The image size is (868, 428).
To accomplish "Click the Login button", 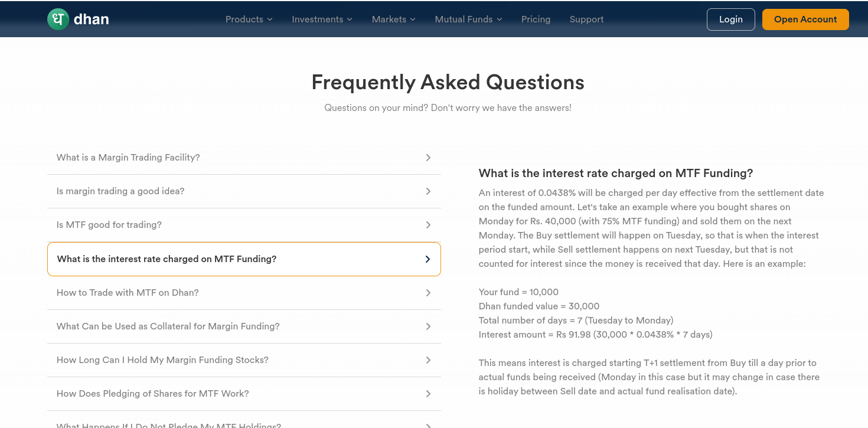I will (x=730, y=19).
